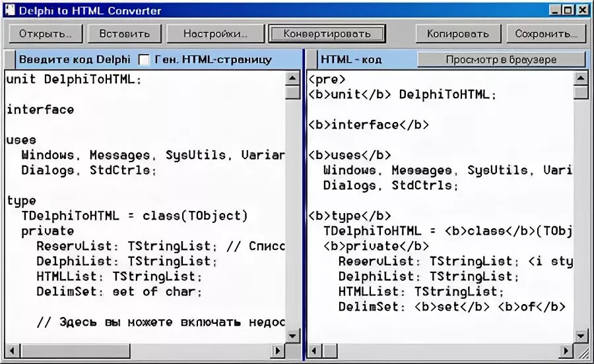Viewport: 594px width, 364px height.
Task: Click the Открыть... button
Action: pyautogui.click(x=46, y=34)
